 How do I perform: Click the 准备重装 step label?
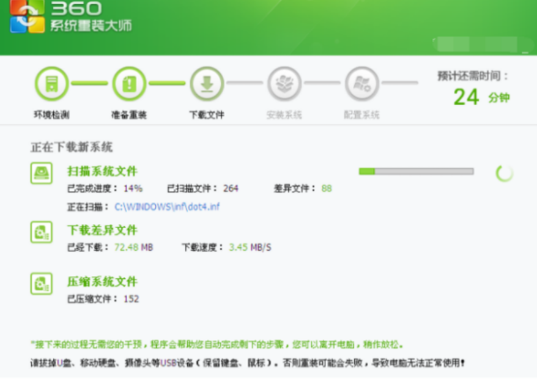pyautogui.click(x=129, y=115)
